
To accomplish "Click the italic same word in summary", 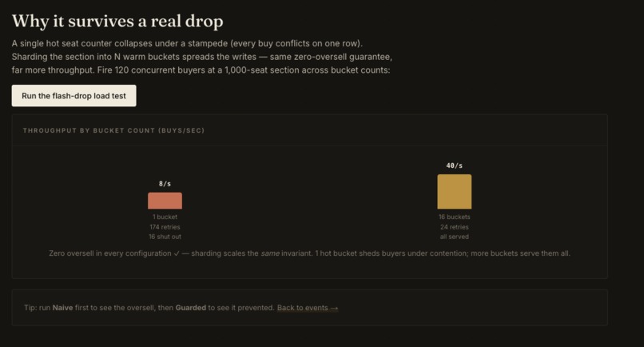I will click(x=270, y=253).
